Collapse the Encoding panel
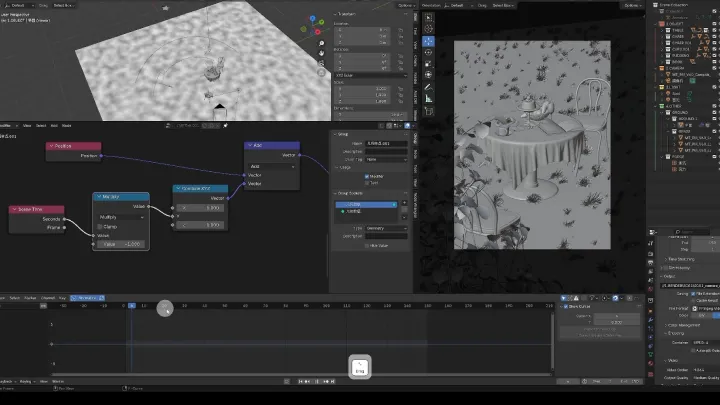720x405 pixels. (x=675, y=333)
